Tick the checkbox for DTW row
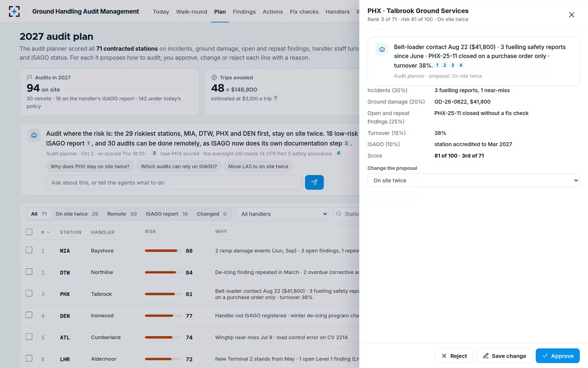Screen dimensions: 588x368 point(29,272)
